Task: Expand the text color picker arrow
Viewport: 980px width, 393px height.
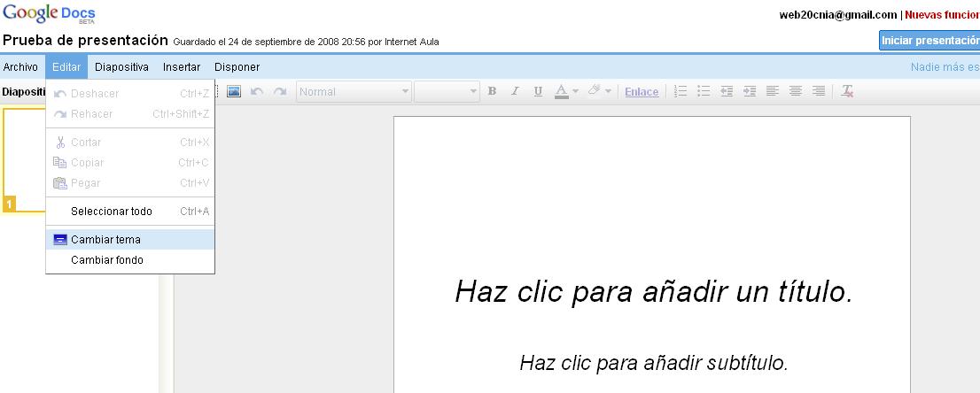Action: pyautogui.click(x=575, y=91)
